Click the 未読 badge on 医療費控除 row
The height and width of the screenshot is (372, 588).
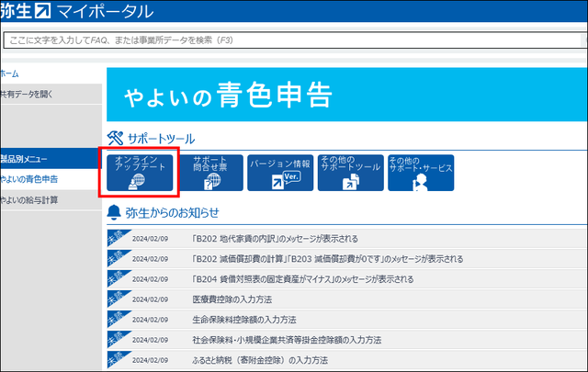(116, 297)
